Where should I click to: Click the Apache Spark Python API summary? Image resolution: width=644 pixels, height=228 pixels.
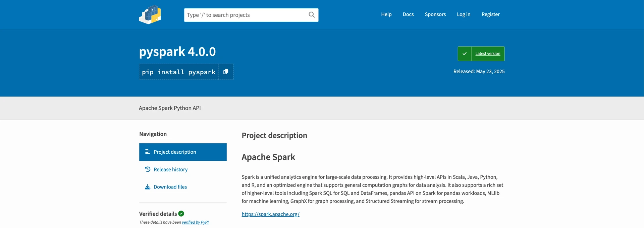(170, 108)
